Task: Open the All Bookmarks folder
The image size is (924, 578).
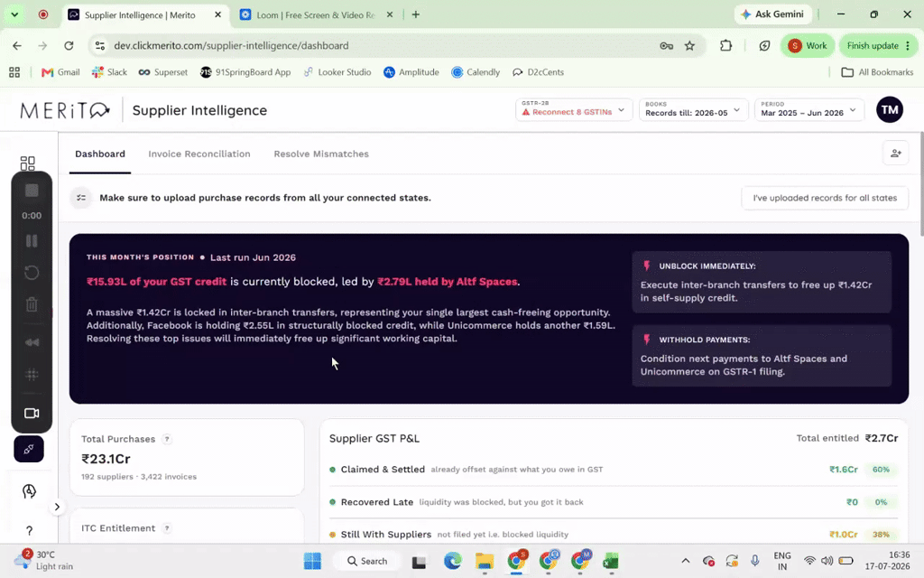Action: (877, 72)
